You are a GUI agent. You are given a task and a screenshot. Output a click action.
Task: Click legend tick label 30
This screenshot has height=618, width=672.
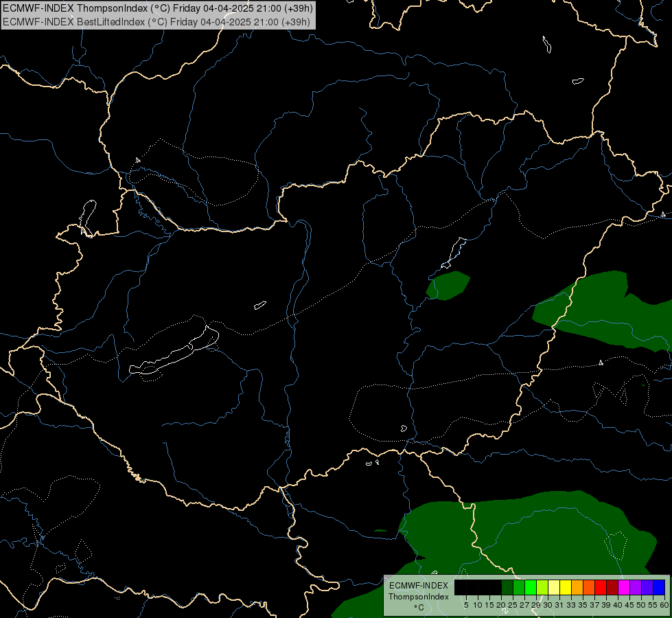click(x=548, y=605)
